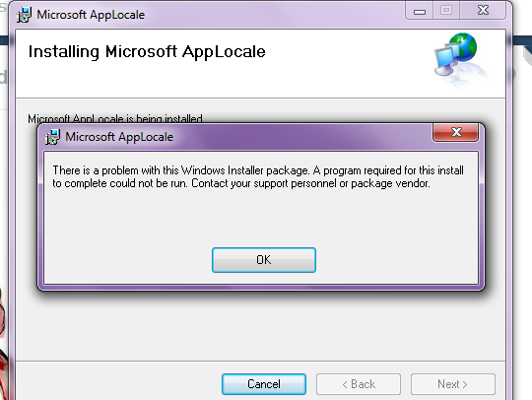Click the grayed-out Back button
Viewport: 532px width, 400px height.
359,384
